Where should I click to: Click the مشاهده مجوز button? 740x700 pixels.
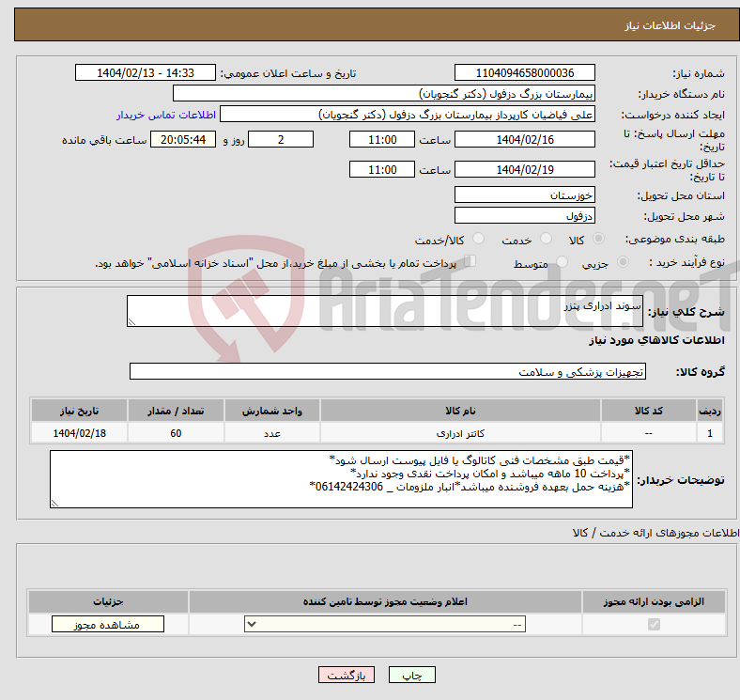pos(108,624)
